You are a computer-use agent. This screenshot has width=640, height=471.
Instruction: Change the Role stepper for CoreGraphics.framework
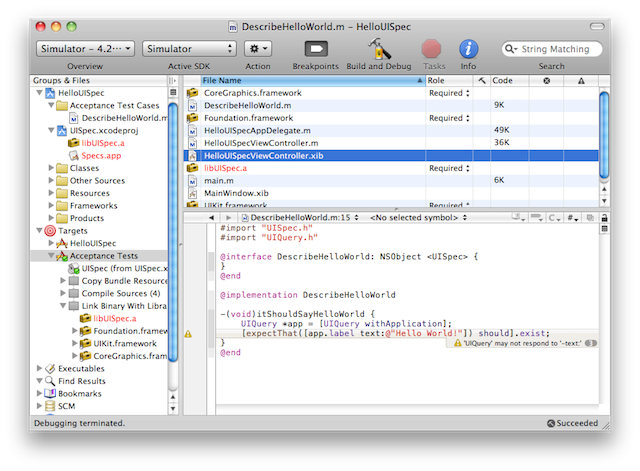pyautogui.click(x=468, y=93)
